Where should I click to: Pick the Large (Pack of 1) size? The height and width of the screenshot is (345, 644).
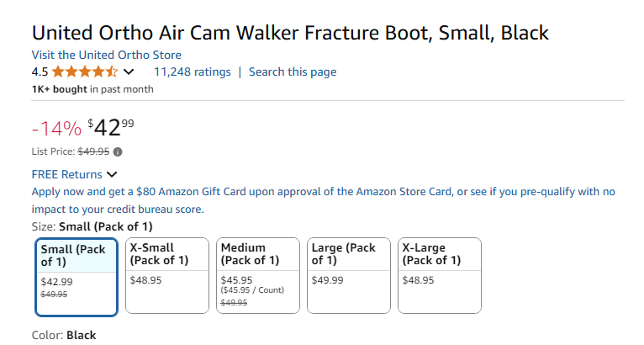pyautogui.click(x=348, y=275)
